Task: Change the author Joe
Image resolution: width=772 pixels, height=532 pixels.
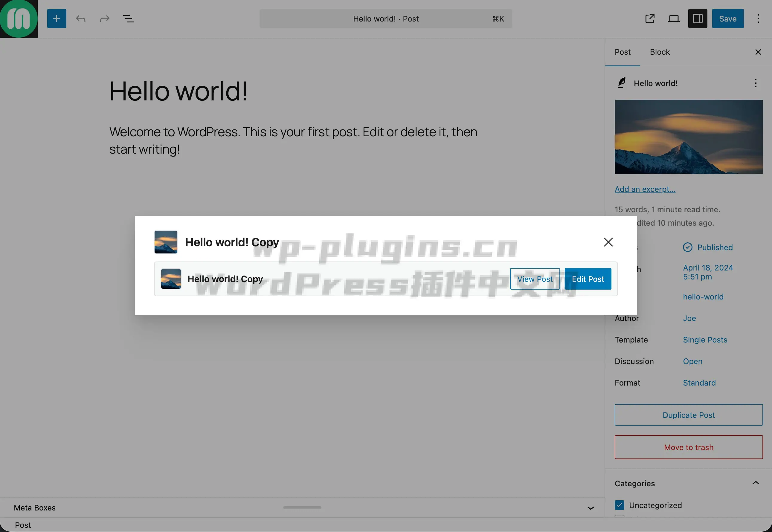Action: (x=689, y=318)
